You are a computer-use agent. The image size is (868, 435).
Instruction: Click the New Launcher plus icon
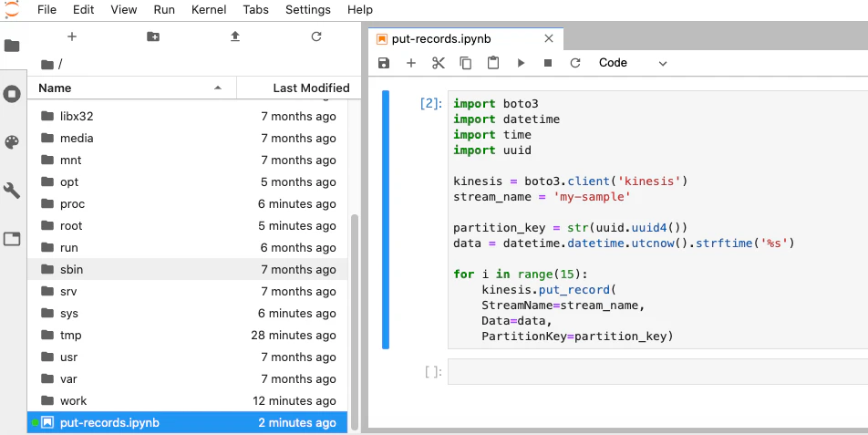click(x=72, y=36)
